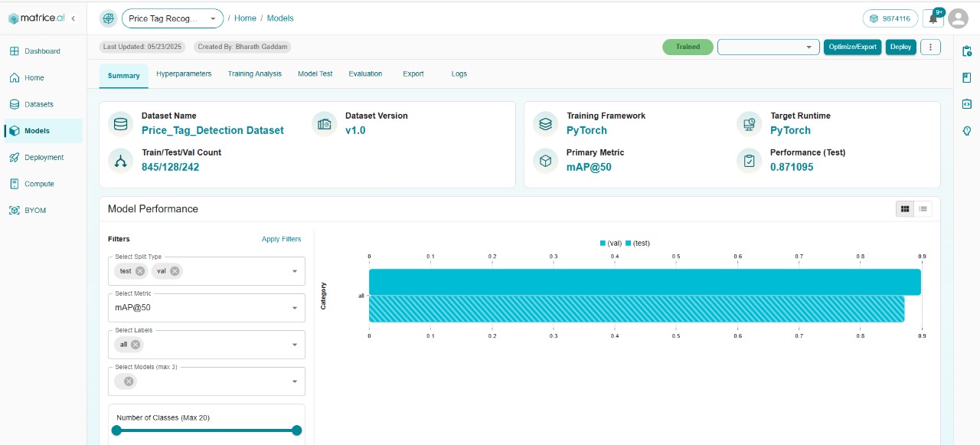The height and width of the screenshot is (445, 980).
Task: Open Datasets section in sidebar
Action: [43, 104]
